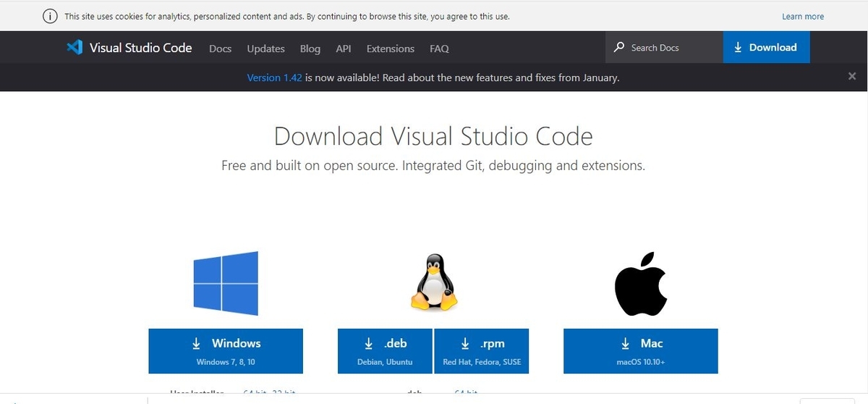The height and width of the screenshot is (404, 868).
Task: Click the Apple logo icon
Action: tap(641, 283)
